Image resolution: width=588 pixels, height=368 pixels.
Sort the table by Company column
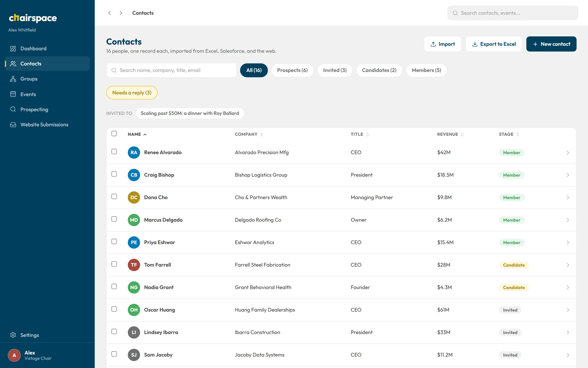coord(249,134)
